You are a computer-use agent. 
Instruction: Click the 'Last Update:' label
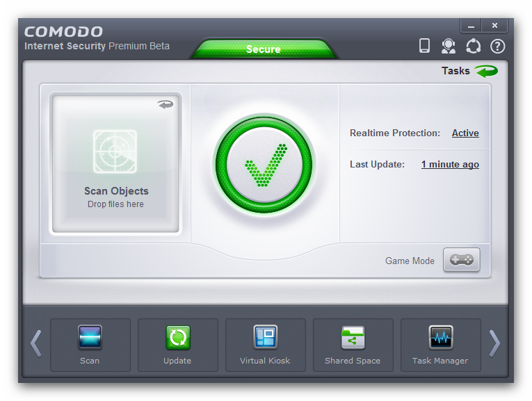377,165
